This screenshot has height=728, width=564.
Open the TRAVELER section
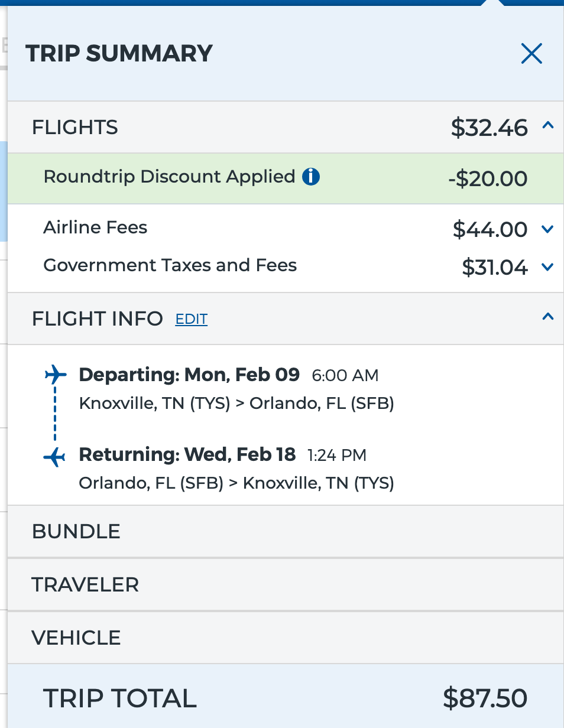85,584
